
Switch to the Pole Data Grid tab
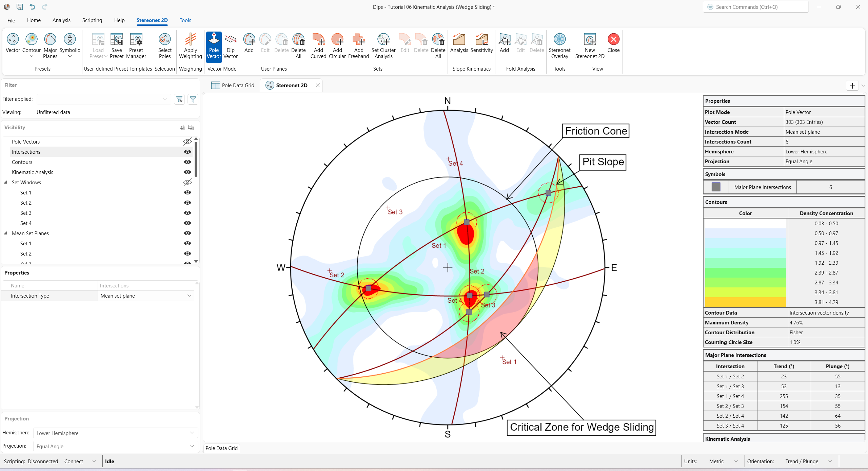tap(237, 85)
